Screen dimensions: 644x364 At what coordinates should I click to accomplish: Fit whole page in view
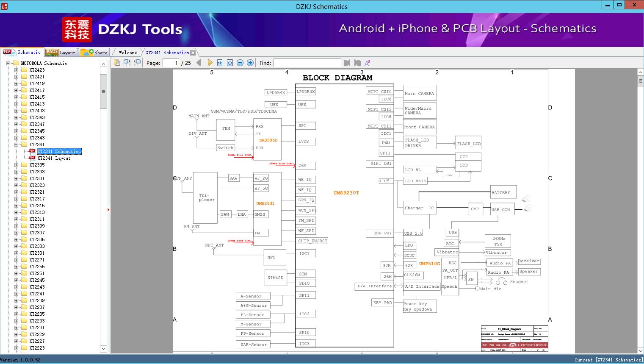tap(230, 63)
